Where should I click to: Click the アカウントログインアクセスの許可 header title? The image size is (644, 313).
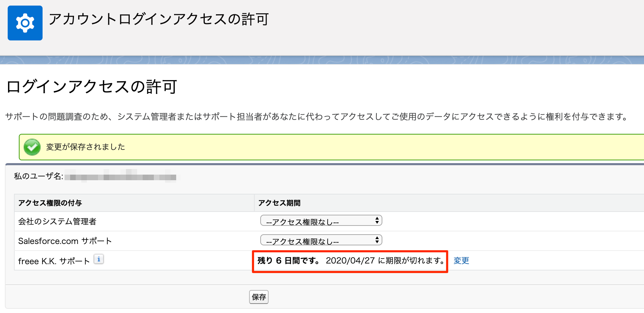159,19
